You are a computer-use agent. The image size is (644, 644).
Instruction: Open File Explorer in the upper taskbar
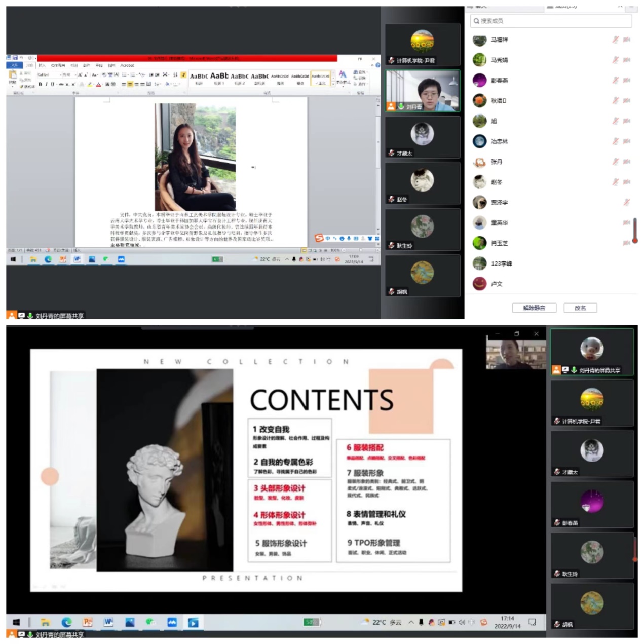click(33, 259)
